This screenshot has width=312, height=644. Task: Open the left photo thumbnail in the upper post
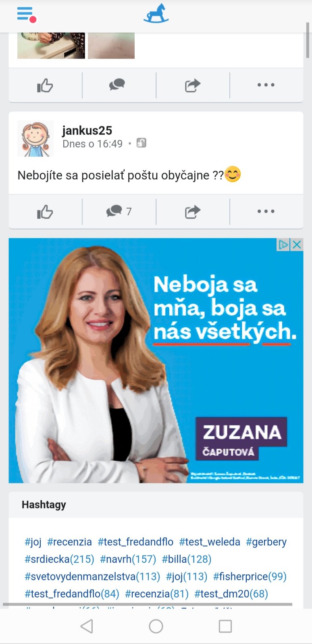(x=51, y=45)
